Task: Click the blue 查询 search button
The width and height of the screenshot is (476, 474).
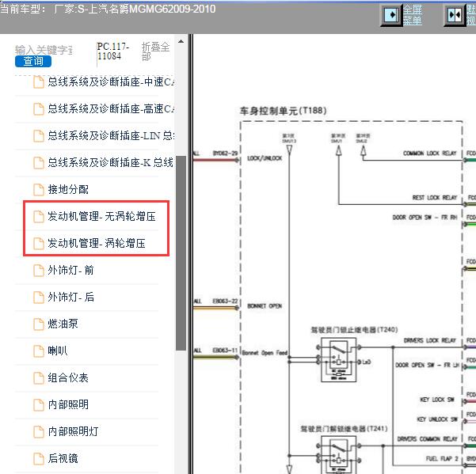Action: [33, 61]
